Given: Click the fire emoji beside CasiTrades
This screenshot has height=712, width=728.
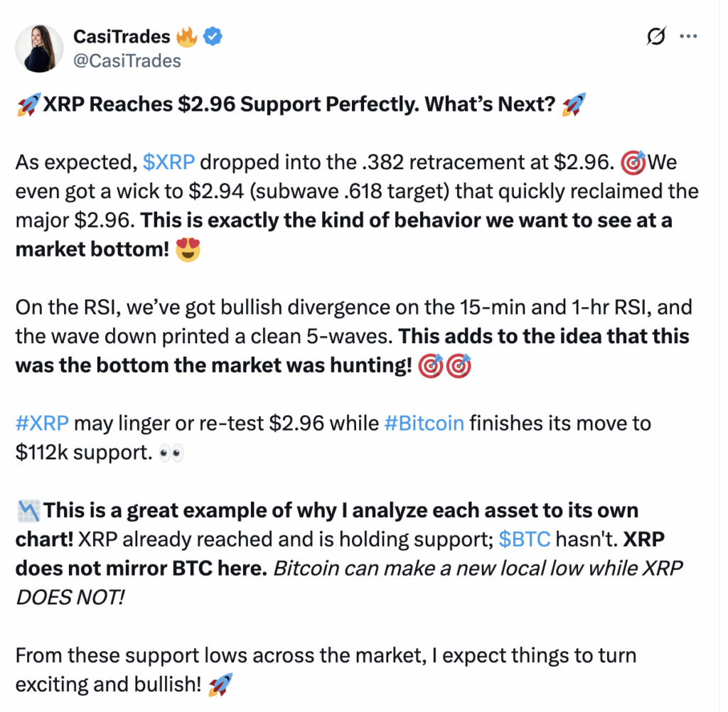Looking at the screenshot, I should (x=187, y=37).
